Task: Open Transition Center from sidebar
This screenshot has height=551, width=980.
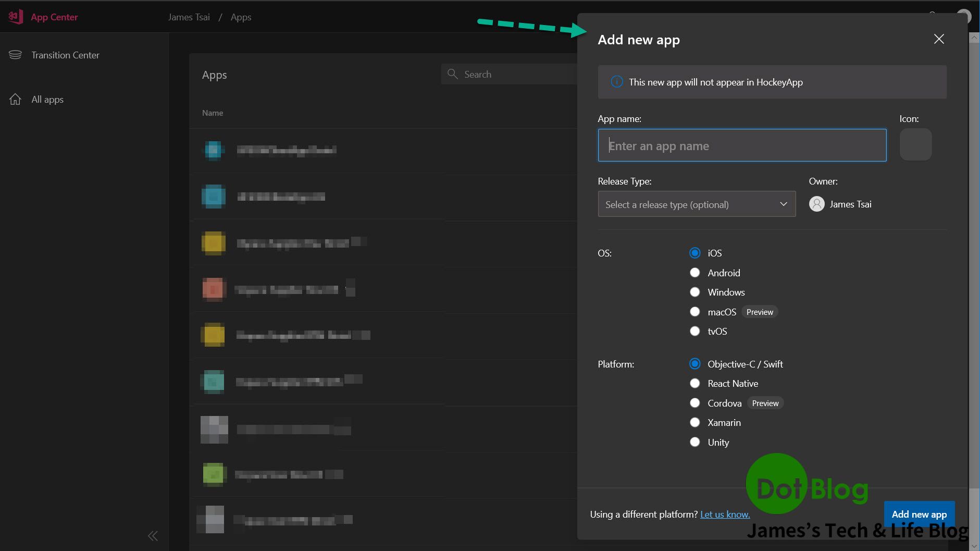Action: coord(65,55)
